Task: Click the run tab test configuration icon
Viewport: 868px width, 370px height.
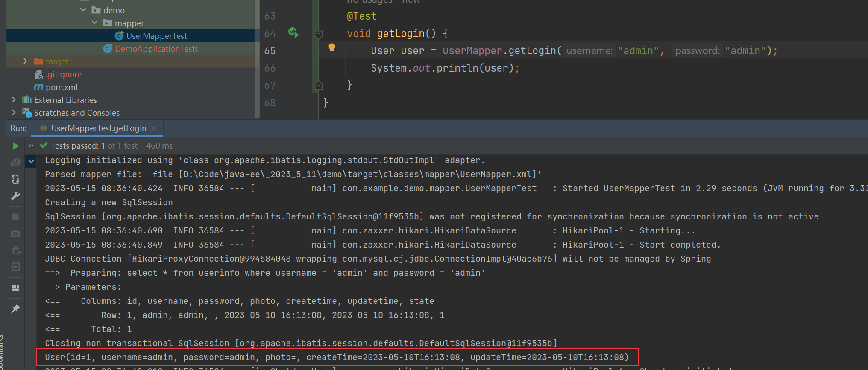Action: [44, 128]
